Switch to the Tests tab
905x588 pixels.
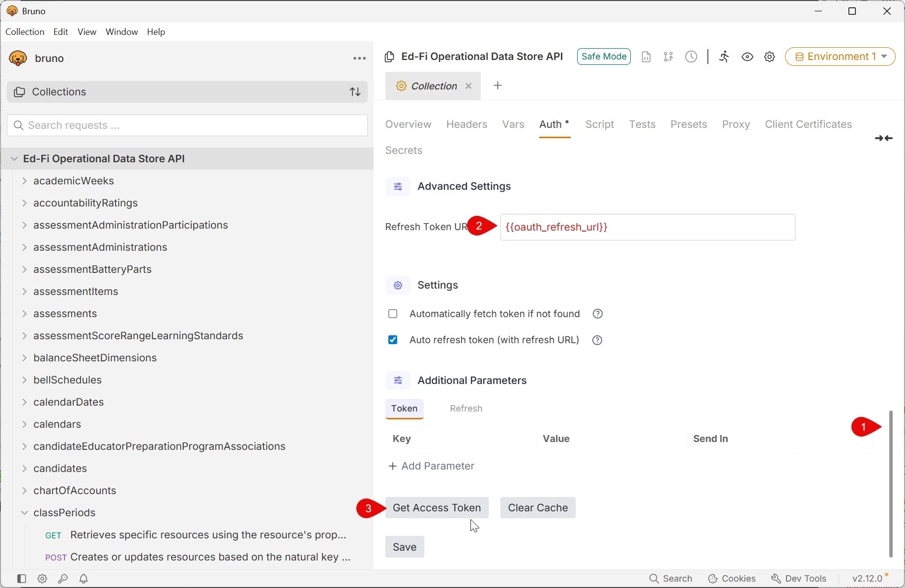[x=642, y=124]
